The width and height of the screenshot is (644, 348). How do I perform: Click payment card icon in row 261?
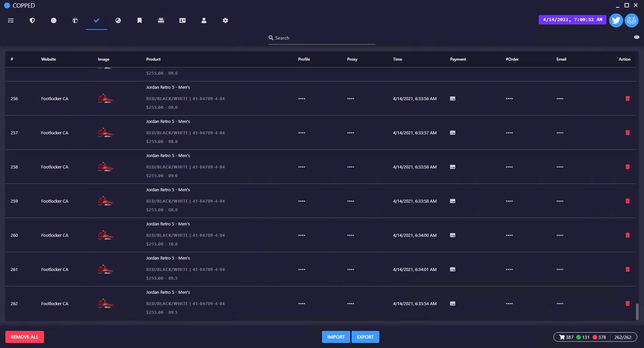pos(452,269)
